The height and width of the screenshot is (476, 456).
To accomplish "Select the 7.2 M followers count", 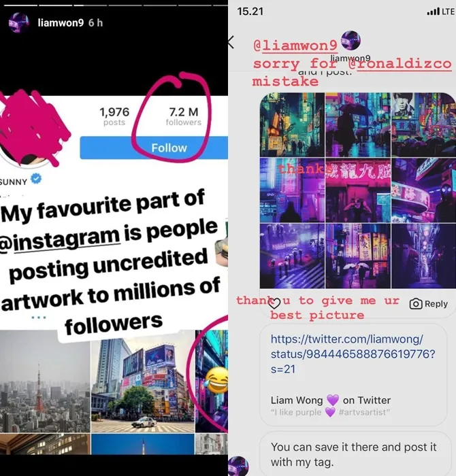I will pos(184,116).
